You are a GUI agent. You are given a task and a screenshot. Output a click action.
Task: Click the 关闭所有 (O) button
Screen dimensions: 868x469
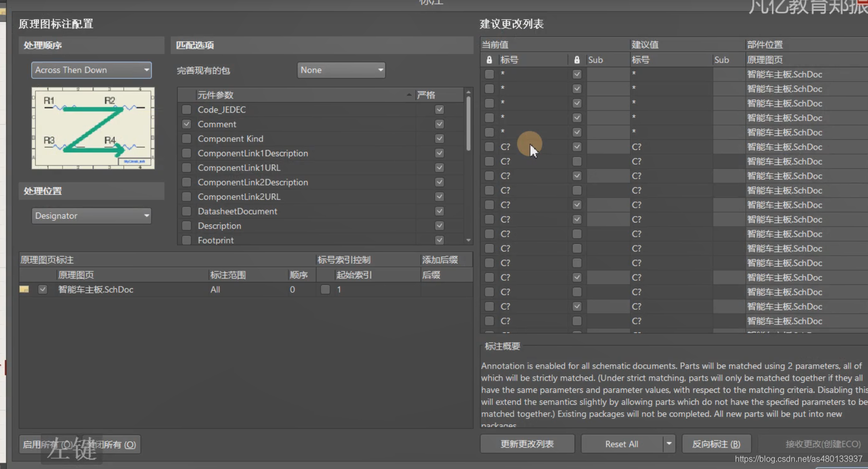click(111, 444)
